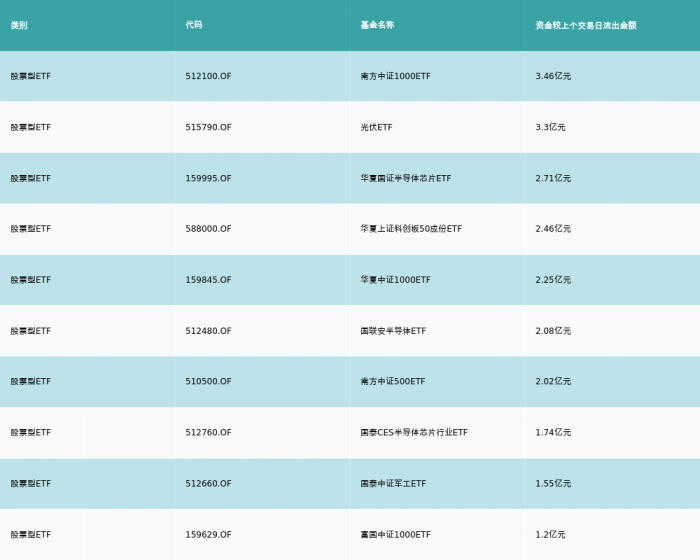
Task: Select code 512760.OF
Action: pyautogui.click(x=208, y=432)
